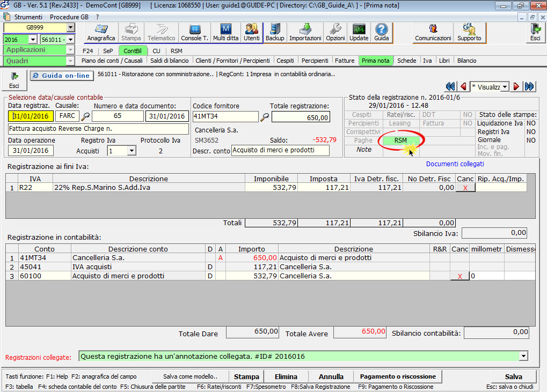Click the Pagamento o riscossione button

pos(398,376)
